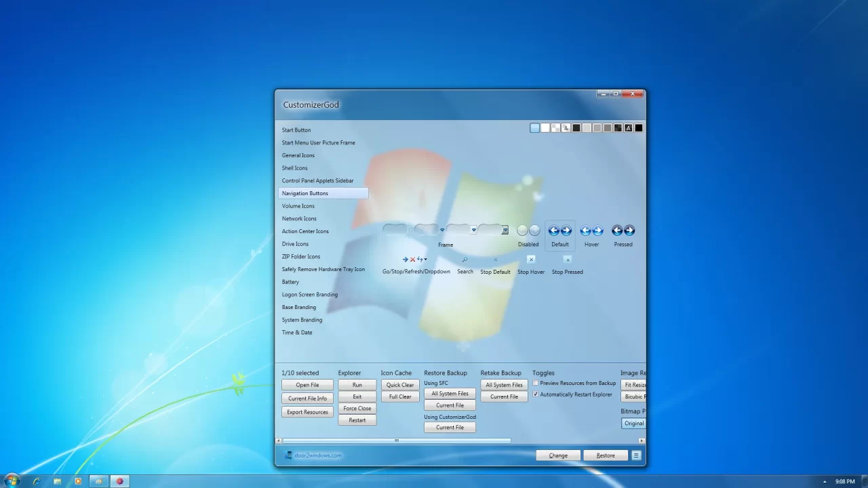
Task: Select the Stop Pressed icon
Action: point(567,259)
